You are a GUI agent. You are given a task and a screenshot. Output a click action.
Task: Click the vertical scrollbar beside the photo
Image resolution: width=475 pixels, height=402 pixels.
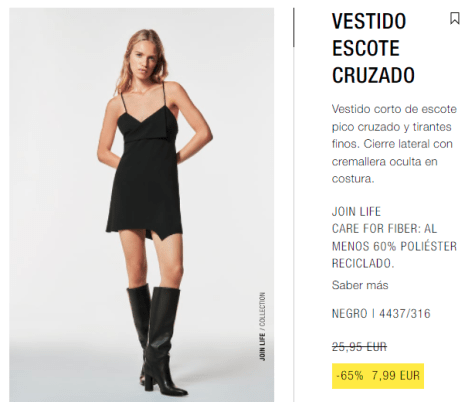coord(294,27)
